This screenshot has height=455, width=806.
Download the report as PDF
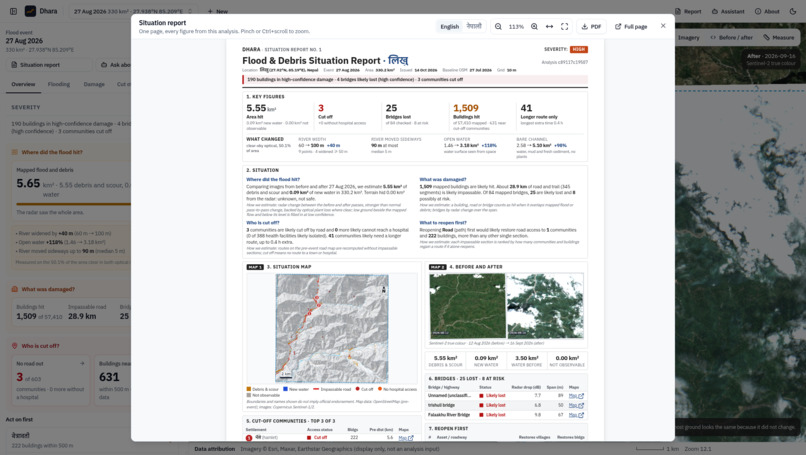point(591,27)
